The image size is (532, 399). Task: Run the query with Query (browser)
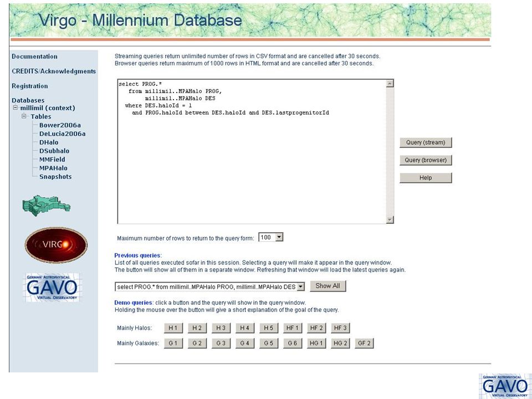point(426,160)
